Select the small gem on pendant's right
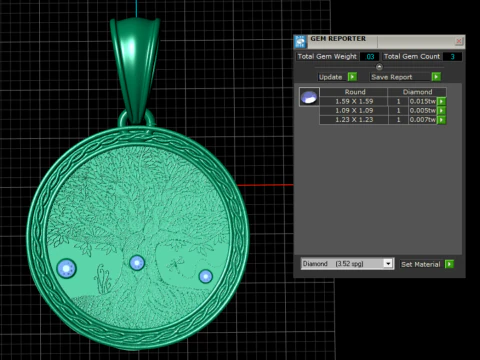This screenshot has width=480, height=360. point(205,276)
